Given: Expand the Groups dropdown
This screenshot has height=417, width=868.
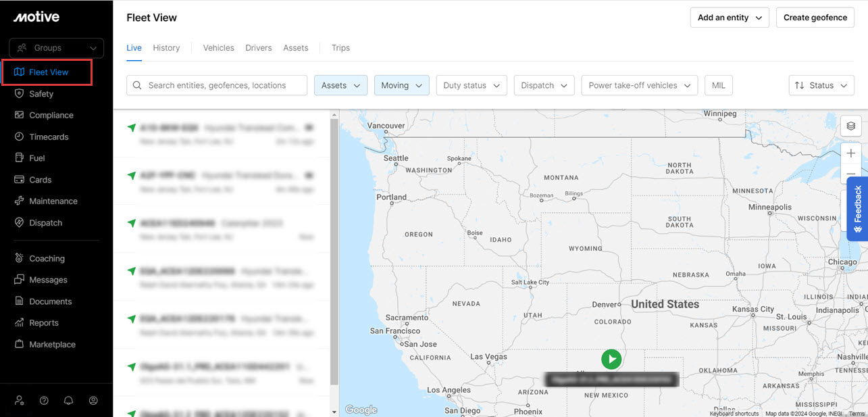Looking at the screenshot, I should [x=57, y=48].
